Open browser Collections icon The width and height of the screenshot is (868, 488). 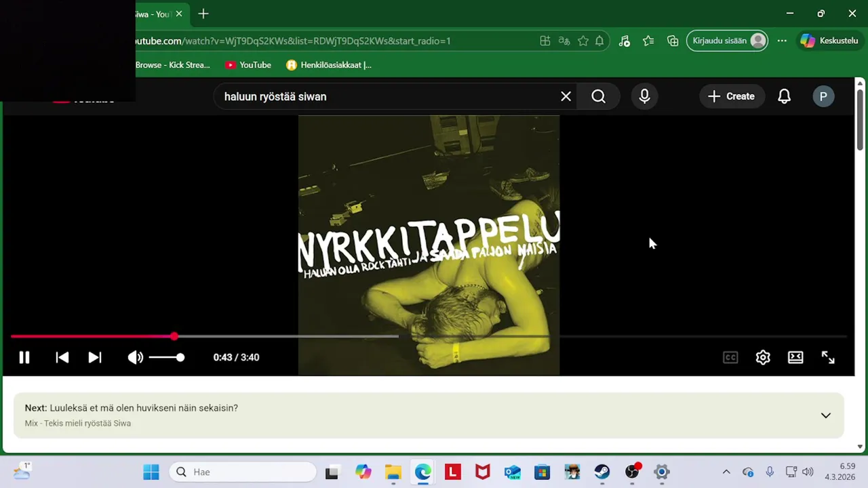673,41
